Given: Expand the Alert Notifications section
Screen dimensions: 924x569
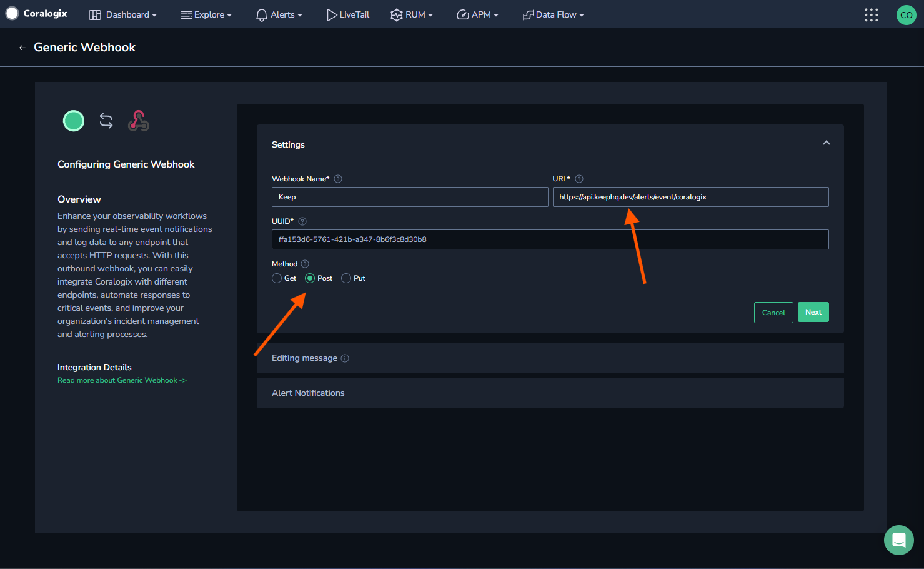Looking at the screenshot, I should [550, 393].
